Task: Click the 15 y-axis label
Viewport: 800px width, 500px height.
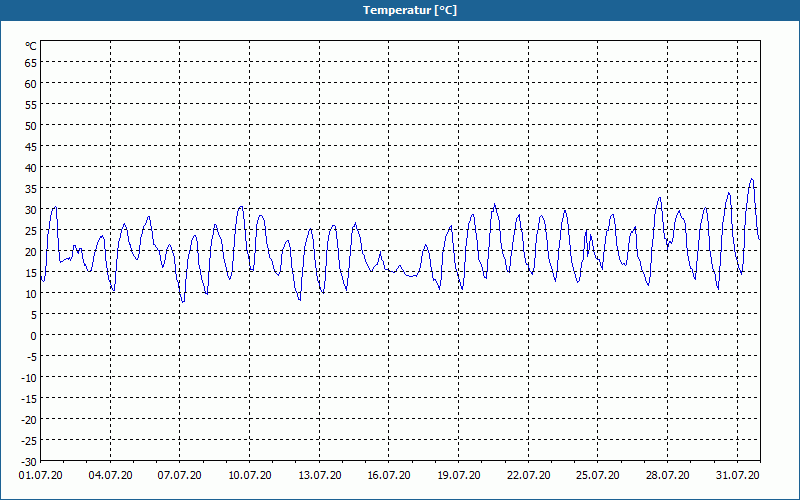Action: click(x=31, y=273)
